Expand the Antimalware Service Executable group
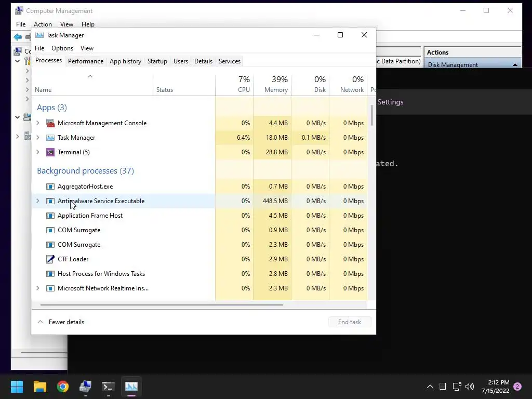The width and height of the screenshot is (532, 399). tap(37, 201)
